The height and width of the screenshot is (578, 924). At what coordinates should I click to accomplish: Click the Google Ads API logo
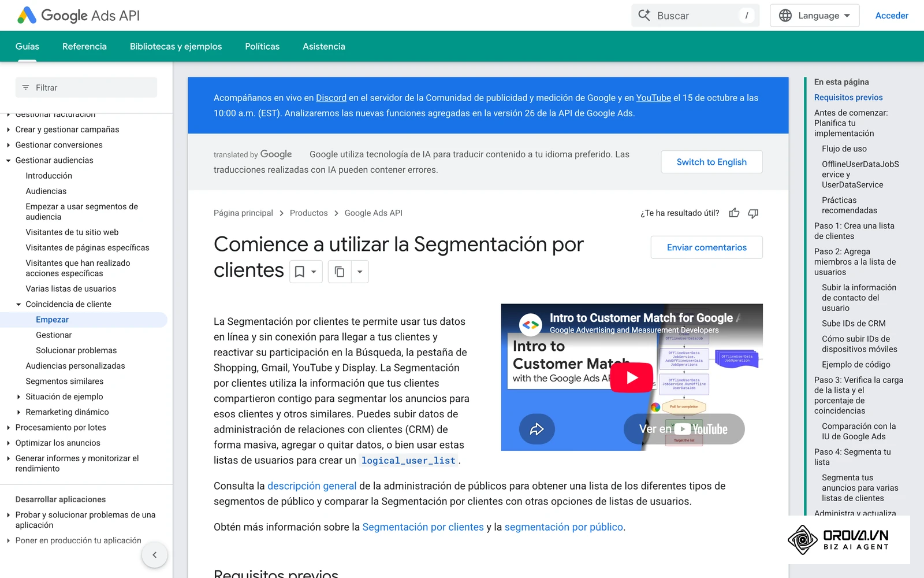[x=79, y=16]
